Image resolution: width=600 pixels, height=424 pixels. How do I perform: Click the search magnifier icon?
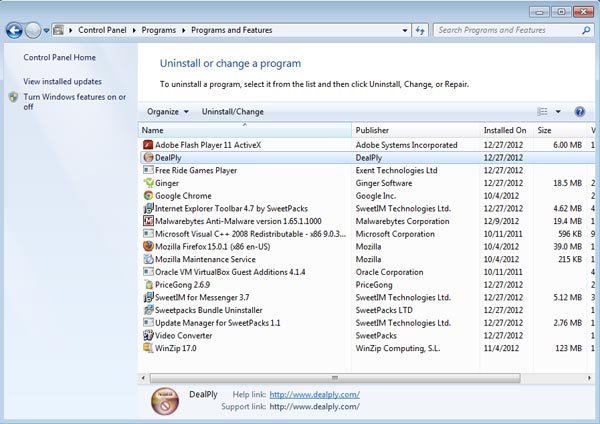(586, 30)
